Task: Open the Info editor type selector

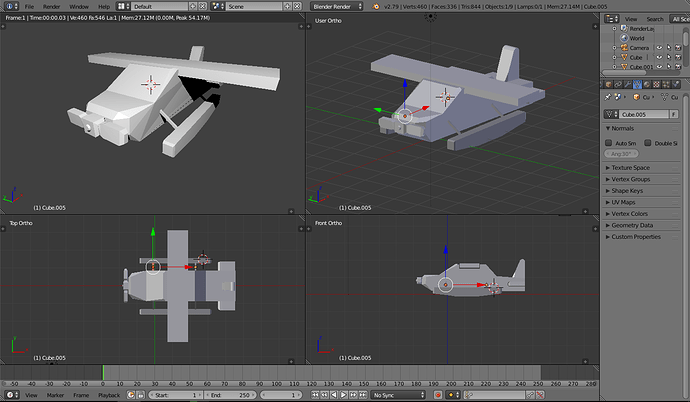Action: pyautogui.click(x=10, y=6)
